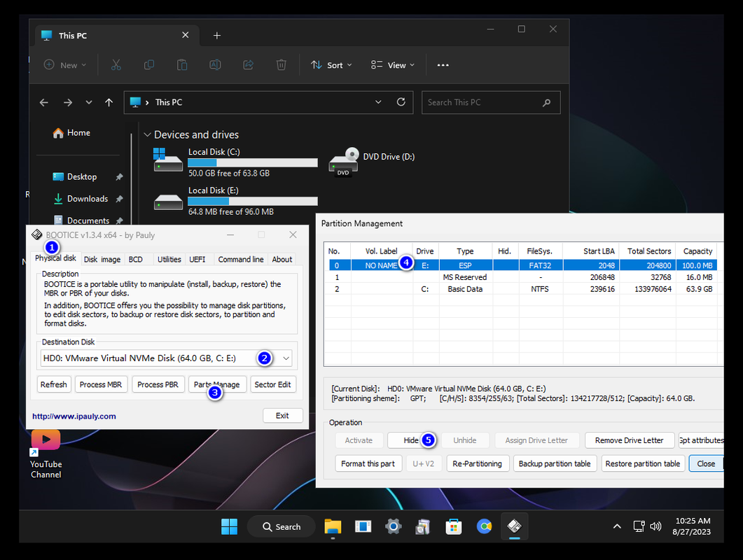Click the Re-Partitioning button

[x=477, y=464]
